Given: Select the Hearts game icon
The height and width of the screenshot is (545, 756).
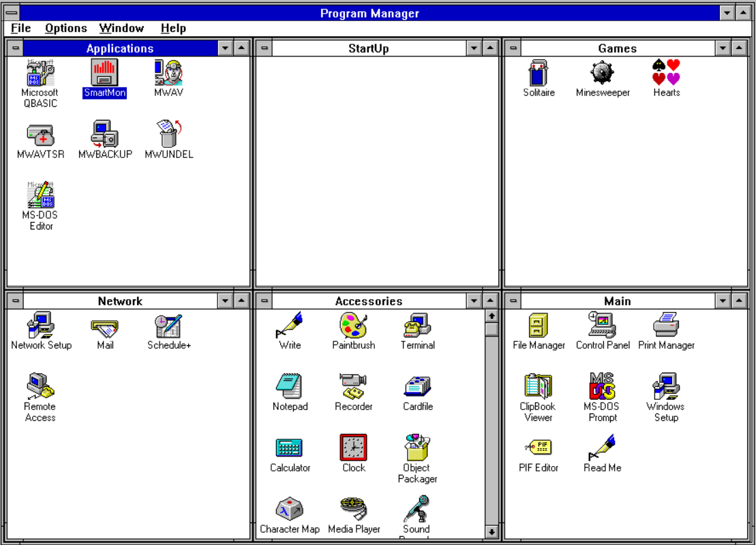Looking at the screenshot, I should coord(666,73).
